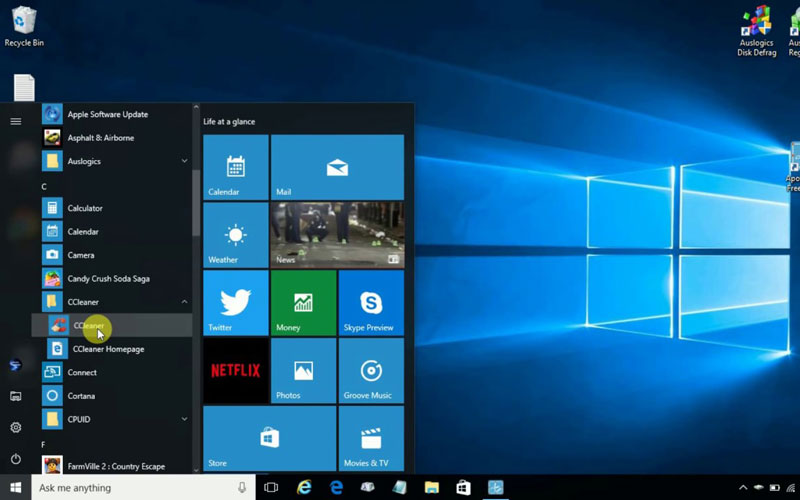This screenshot has height=500, width=800.
Task: Open Settings gear in Start menu
Action: [15, 427]
